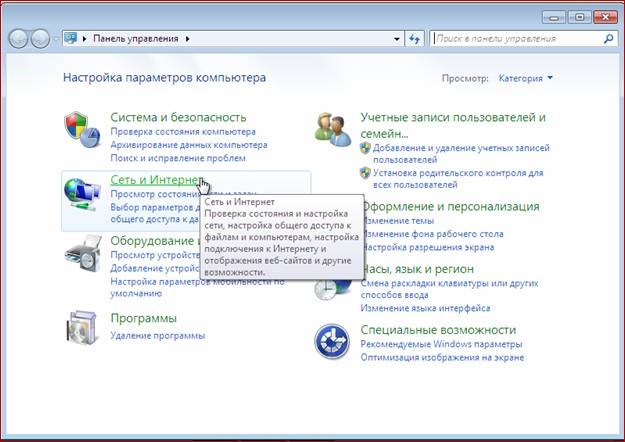Click Настройка разрешения экрана link
This screenshot has width=625, height=442.
point(429,248)
